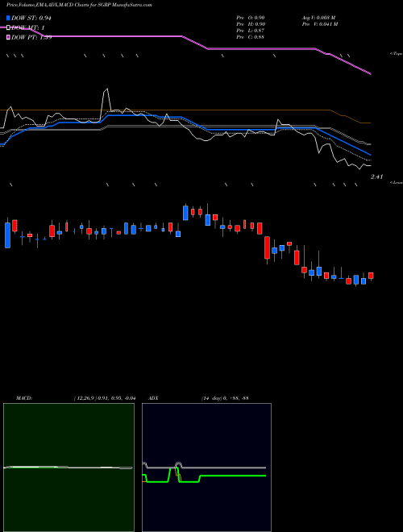Image resolution: width=403 pixels, height=532 pixels.
Task: Click the 'Pre H: 0.90' value
Action: click(x=251, y=24)
